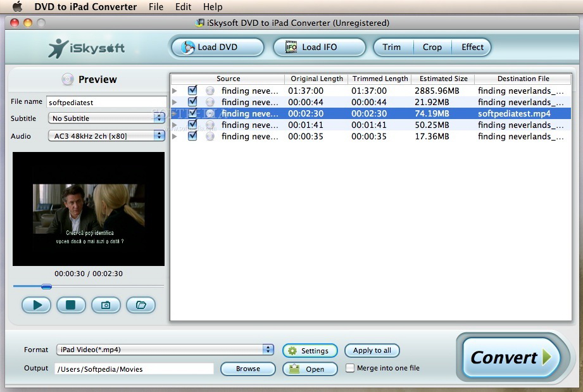583x392 pixels.
Task: Open the Edit menu
Action: [x=184, y=7]
